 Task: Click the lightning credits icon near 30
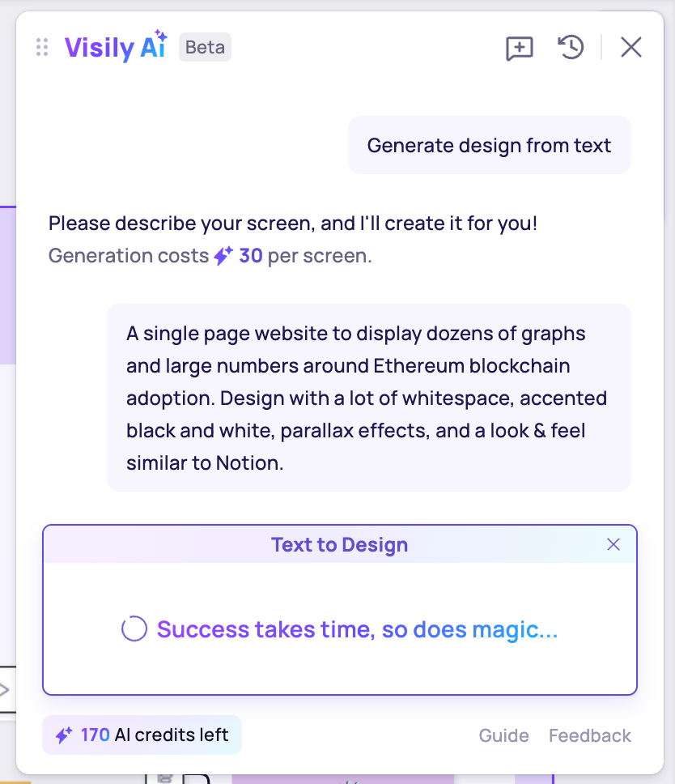[223, 255]
